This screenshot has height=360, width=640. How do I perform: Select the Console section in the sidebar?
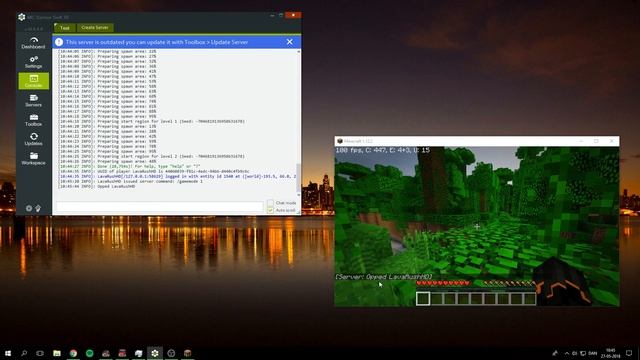point(33,81)
